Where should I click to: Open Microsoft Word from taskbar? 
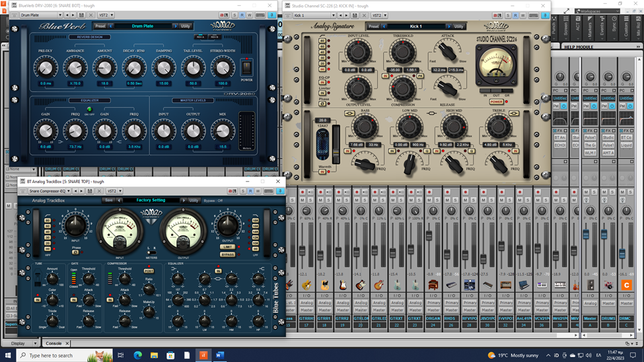[220, 355]
